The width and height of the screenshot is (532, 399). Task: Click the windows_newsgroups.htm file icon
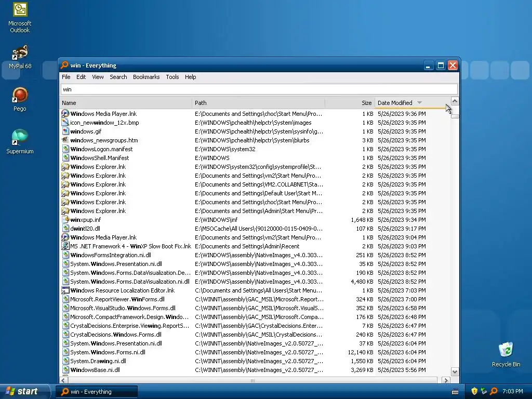(x=65, y=140)
